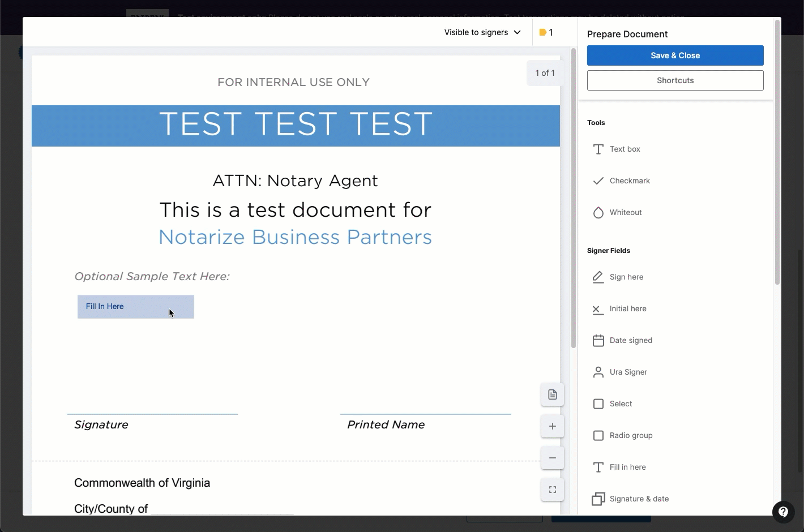804x532 pixels.
Task: Click the Date signed label
Action: (631, 341)
